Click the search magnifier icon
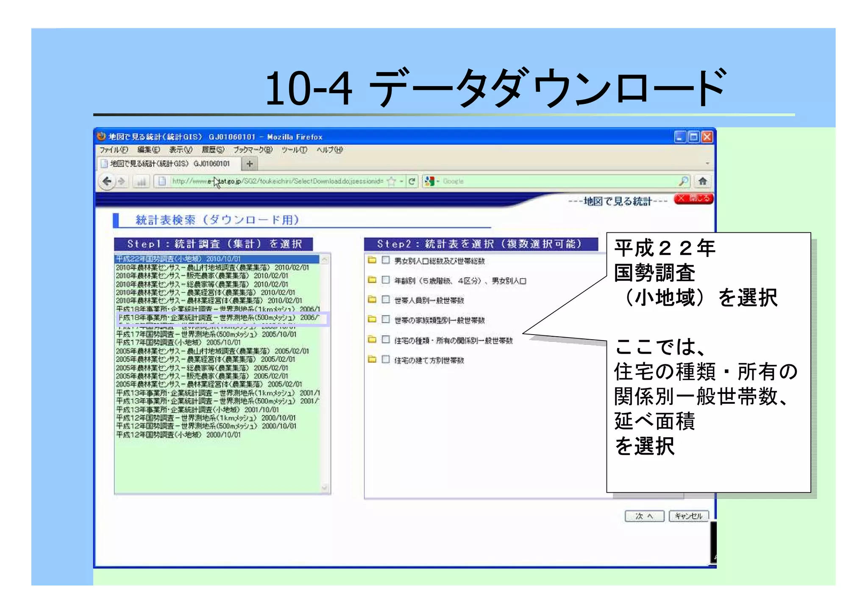 click(x=683, y=181)
